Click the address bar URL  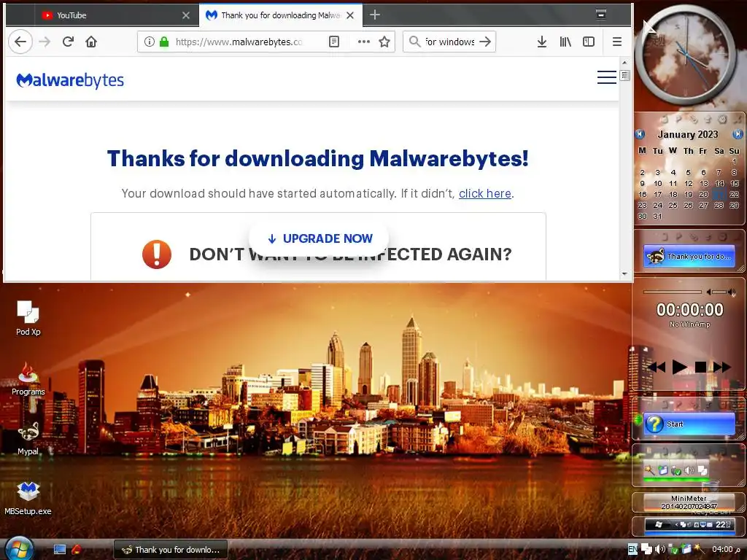click(x=239, y=42)
